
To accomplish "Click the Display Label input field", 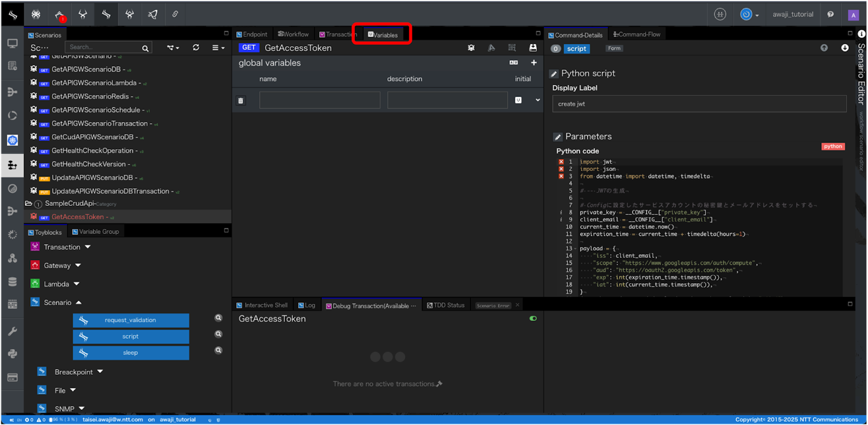I will pyautogui.click(x=699, y=104).
